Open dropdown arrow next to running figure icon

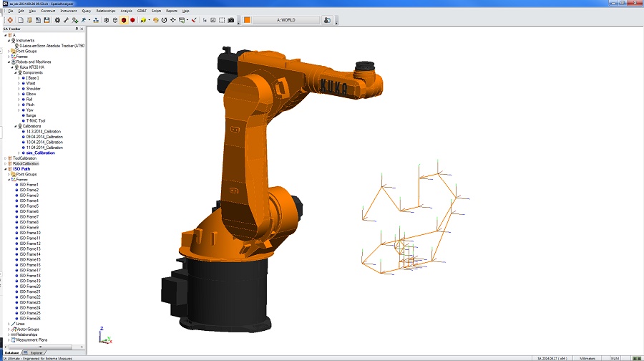(x=89, y=20)
